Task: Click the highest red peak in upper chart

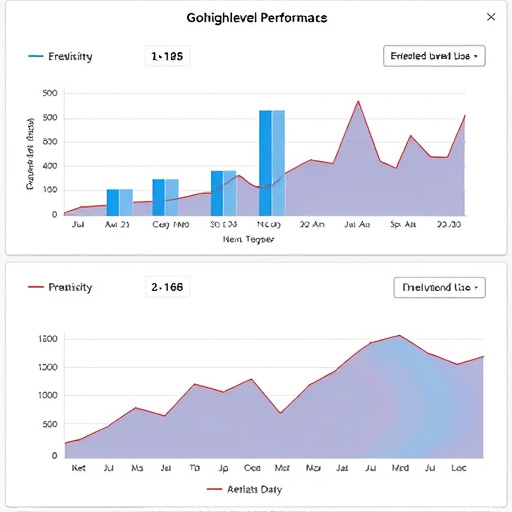Action: (358, 101)
